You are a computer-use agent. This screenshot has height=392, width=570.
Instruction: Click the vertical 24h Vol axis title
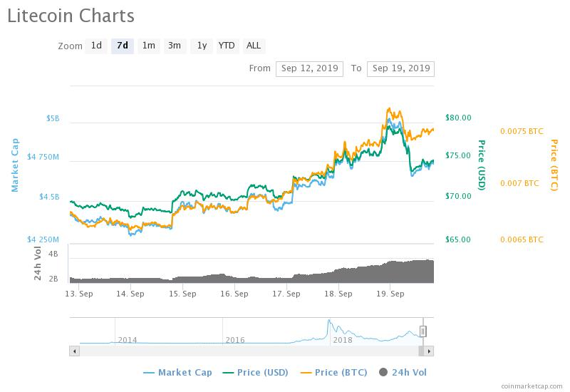[38, 264]
